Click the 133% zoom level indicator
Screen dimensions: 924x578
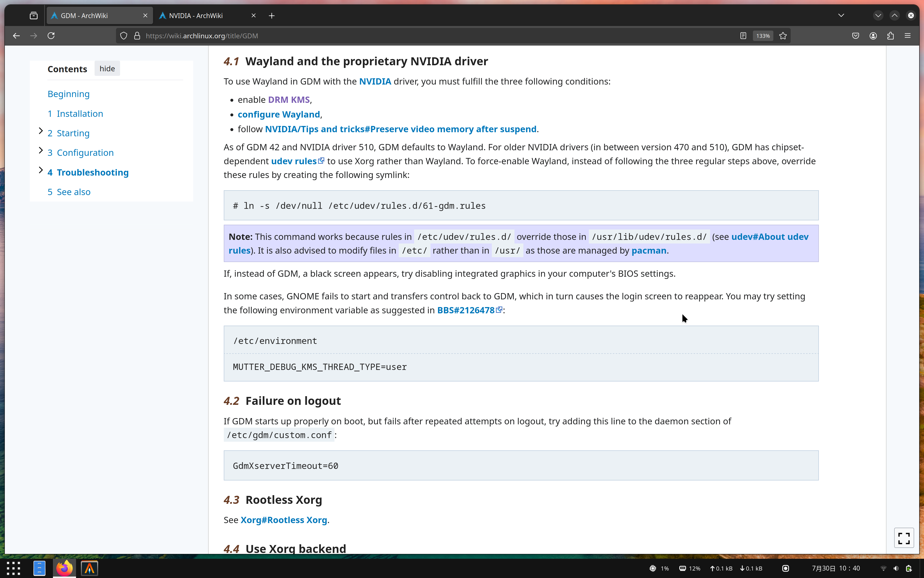[x=763, y=36]
